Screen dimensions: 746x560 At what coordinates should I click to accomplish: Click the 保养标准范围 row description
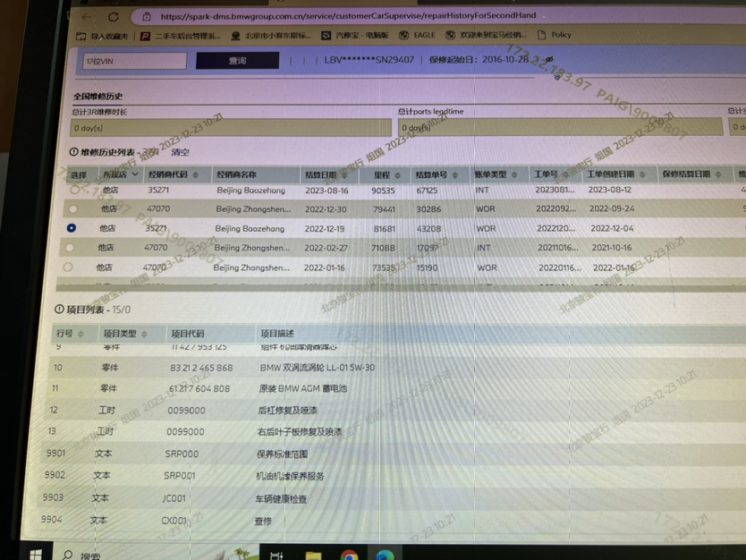pyautogui.click(x=282, y=454)
